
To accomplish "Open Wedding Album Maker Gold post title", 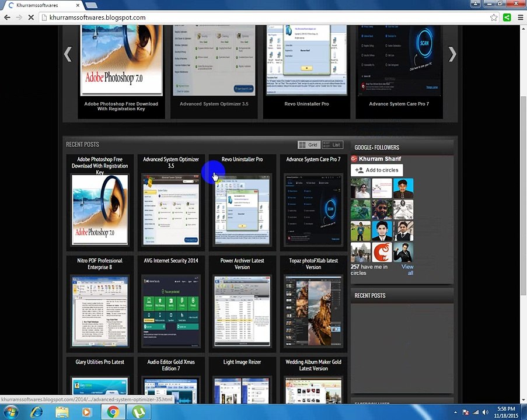I will pyautogui.click(x=313, y=365).
